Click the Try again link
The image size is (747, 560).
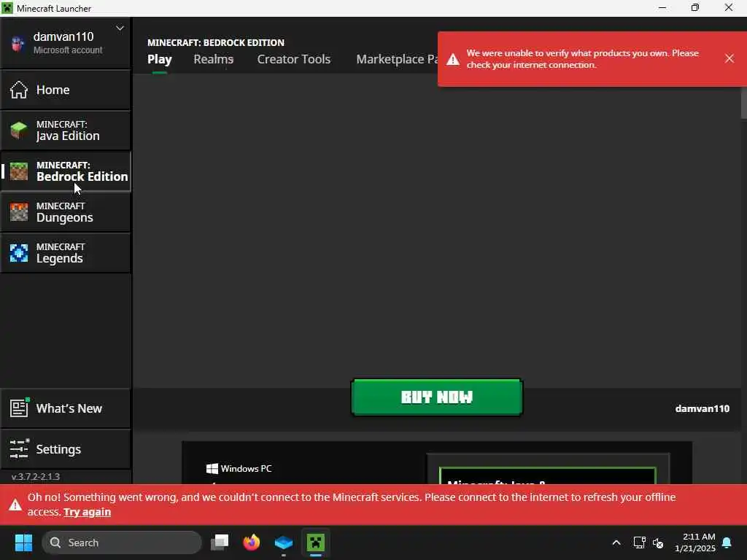pyautogui.click(x=88, y=512)
